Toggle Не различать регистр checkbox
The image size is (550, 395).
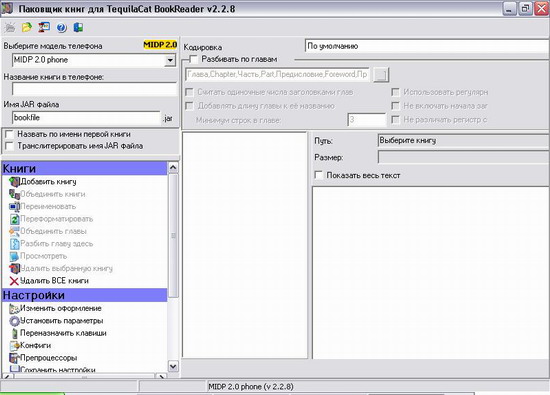click(395, 120)
